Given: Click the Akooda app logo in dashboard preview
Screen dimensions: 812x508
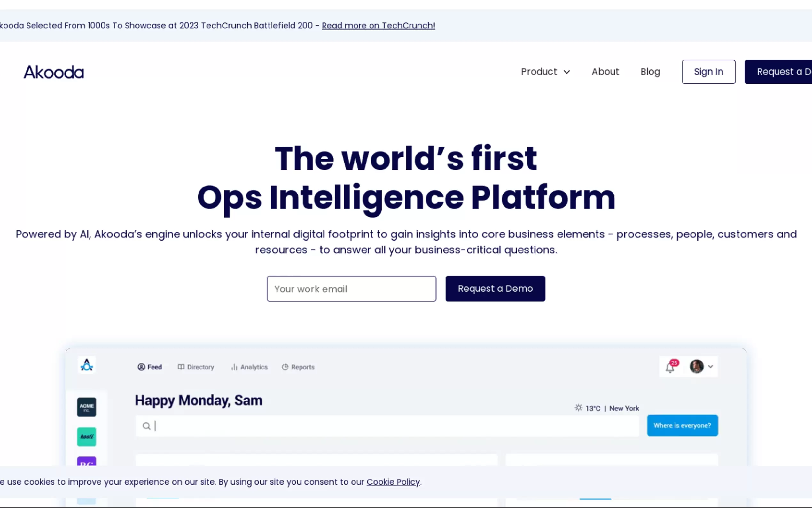Looking at the screenshot, I should [x=87, y=365].
